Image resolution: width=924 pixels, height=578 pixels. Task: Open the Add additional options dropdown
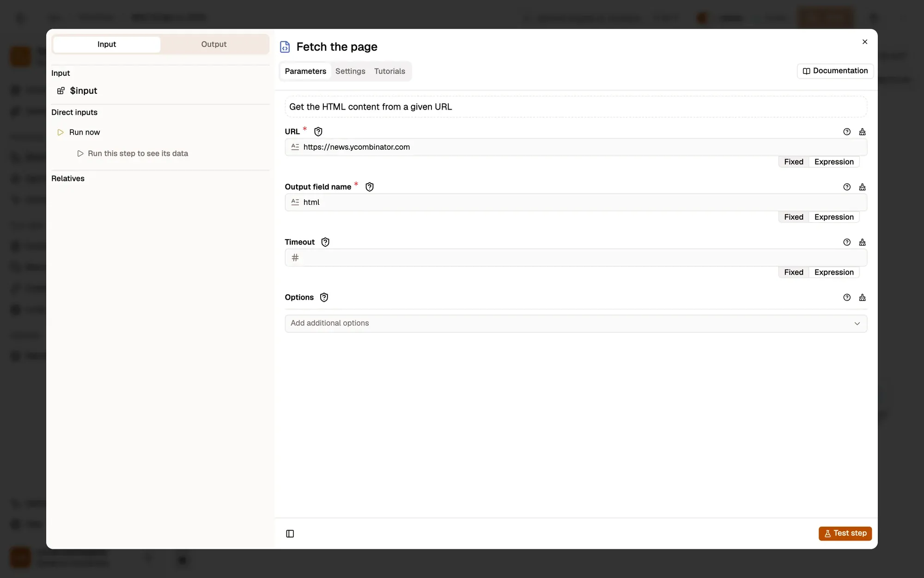[x=576, y=323]
